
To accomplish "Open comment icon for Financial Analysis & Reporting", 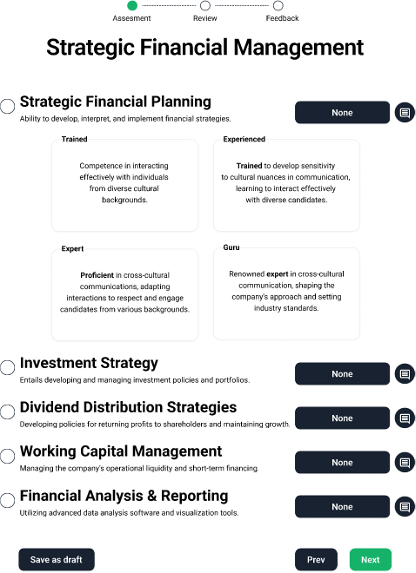I will [x=405, y=507].
